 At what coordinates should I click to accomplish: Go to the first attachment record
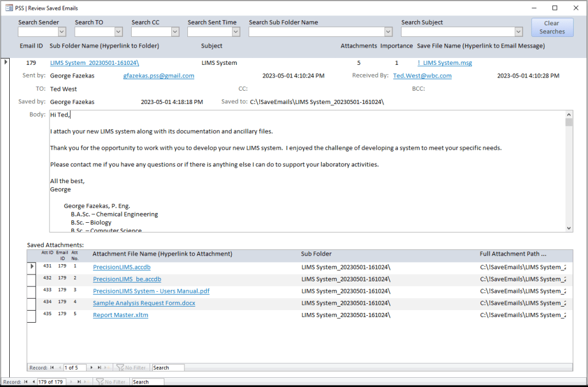coord(52,367)
